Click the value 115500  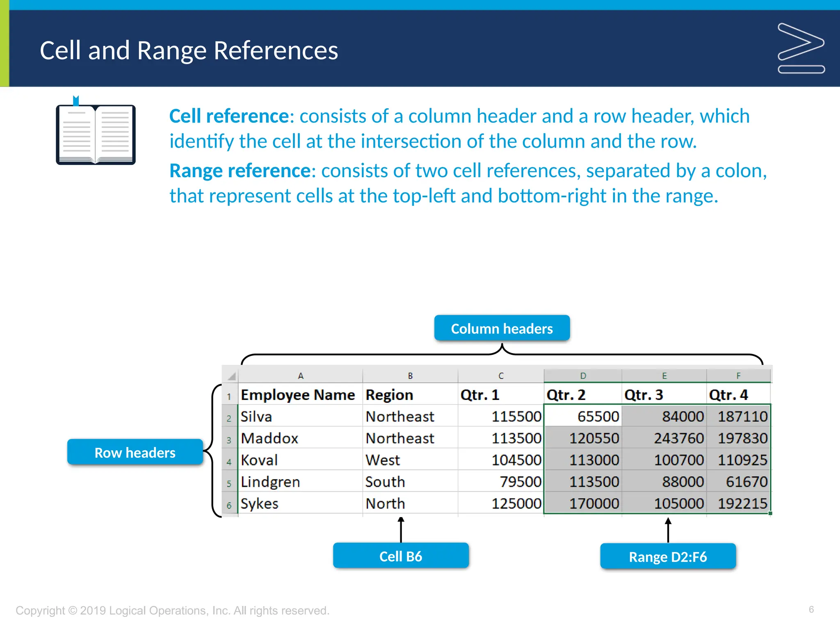tap(501, 416)
